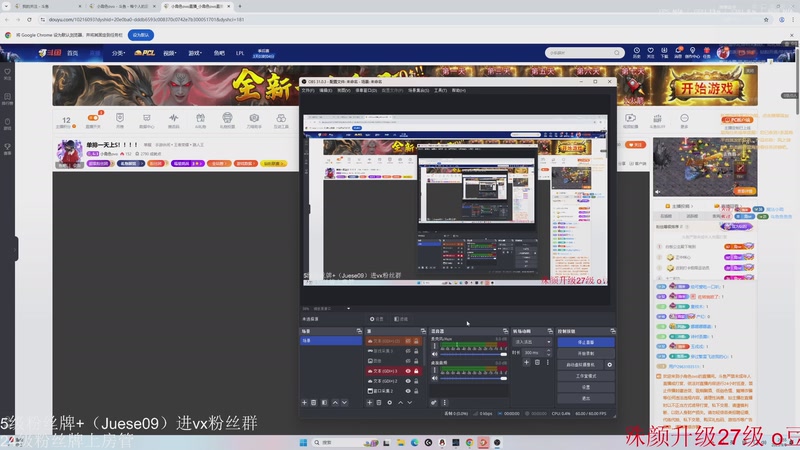
Task: Click the waveform icon in streamer toolbar
Action: click(173, 120)
